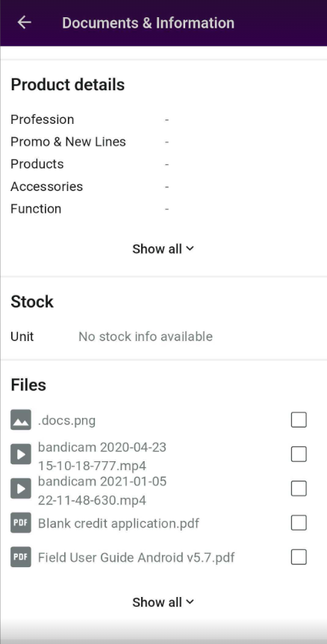Open the .docs.png file name
327x644 pixels.
[66, 421]
